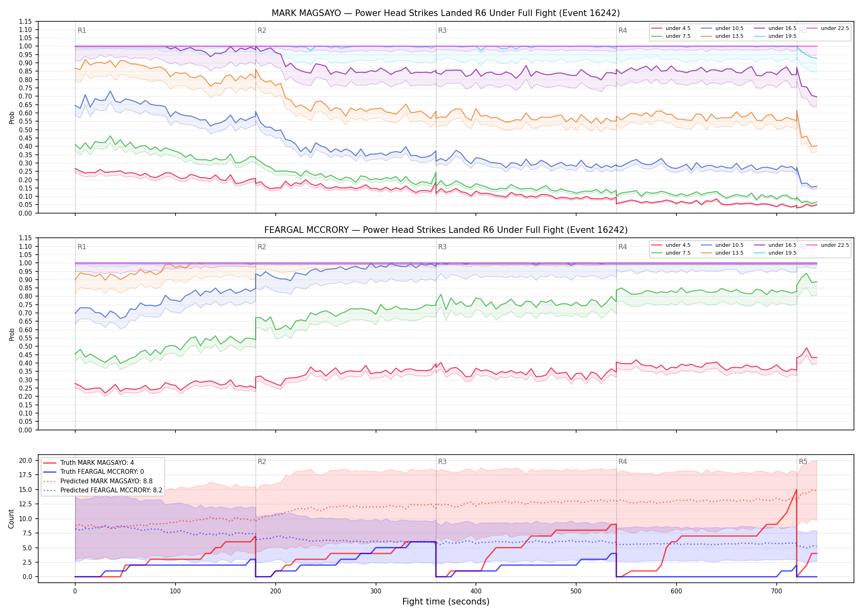
Task: Click the '700' tick label on the fight time axis
Action: click(777, 591)
